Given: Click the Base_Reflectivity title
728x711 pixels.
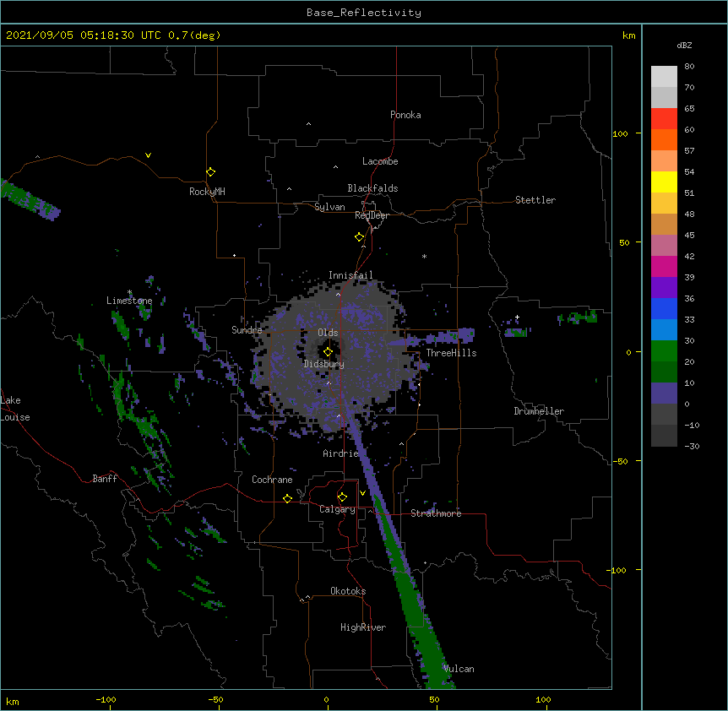Looking at the screenshot, I should (x=364, y=13).
